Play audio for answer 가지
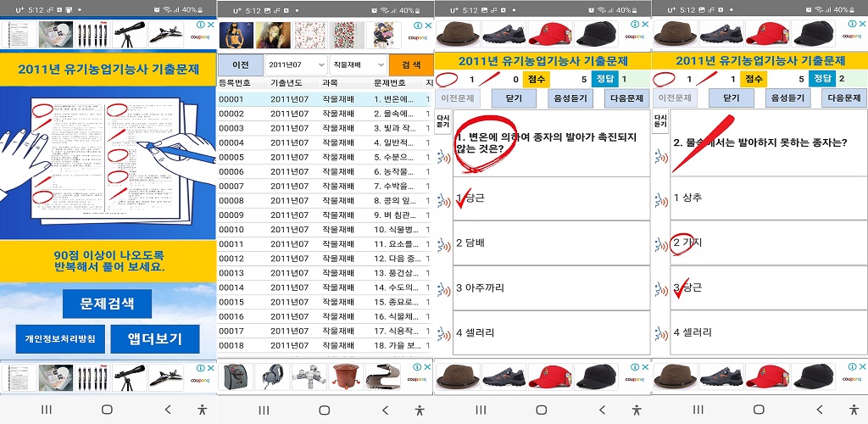Image resolution: width=868 pixels, height=424 pixels. 661,244
